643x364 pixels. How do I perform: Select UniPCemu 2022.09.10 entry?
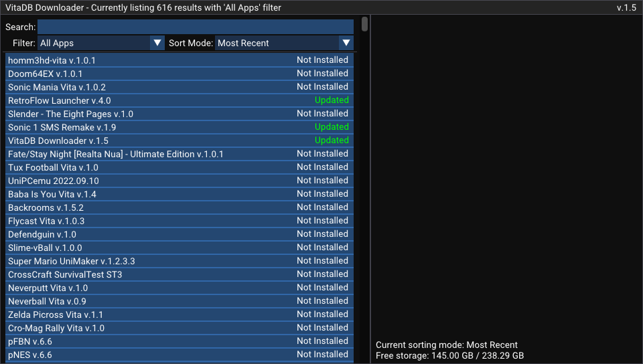click(x=180, y=181)
